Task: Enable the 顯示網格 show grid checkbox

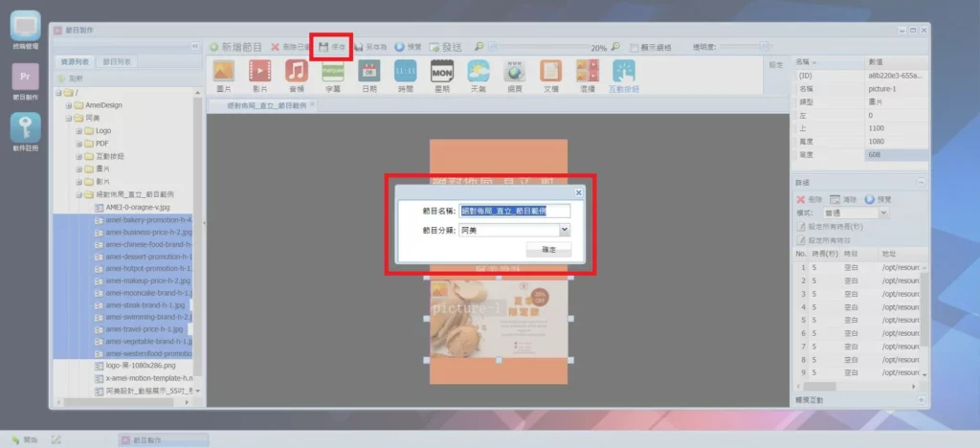Action: coord(634,47)
